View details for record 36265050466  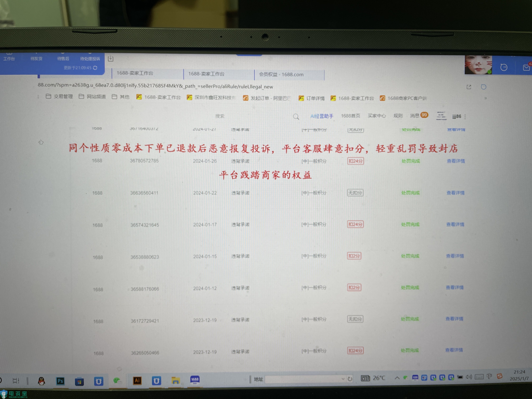click(x=454, y=350)
